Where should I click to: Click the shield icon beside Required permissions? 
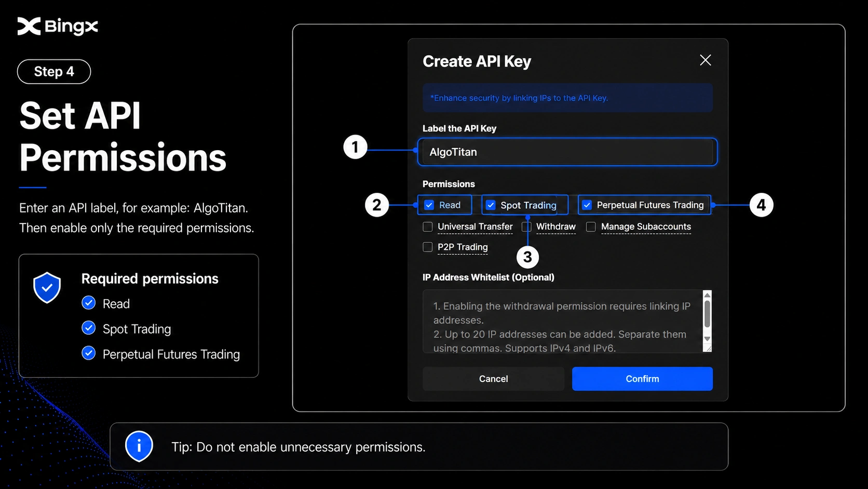coord(47,287)
